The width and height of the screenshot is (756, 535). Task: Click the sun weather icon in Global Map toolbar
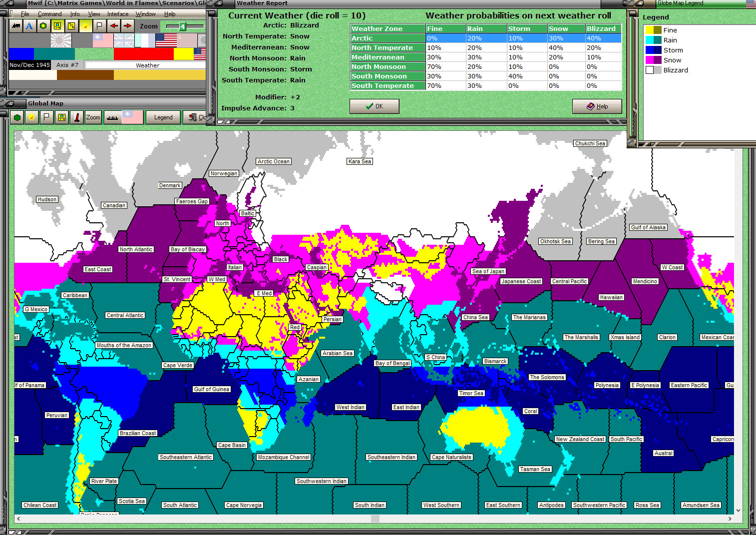(x=32, y=117)
